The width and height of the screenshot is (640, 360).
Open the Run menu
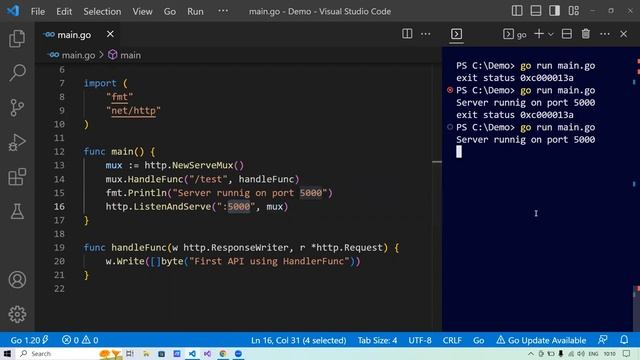pos(195,11)
